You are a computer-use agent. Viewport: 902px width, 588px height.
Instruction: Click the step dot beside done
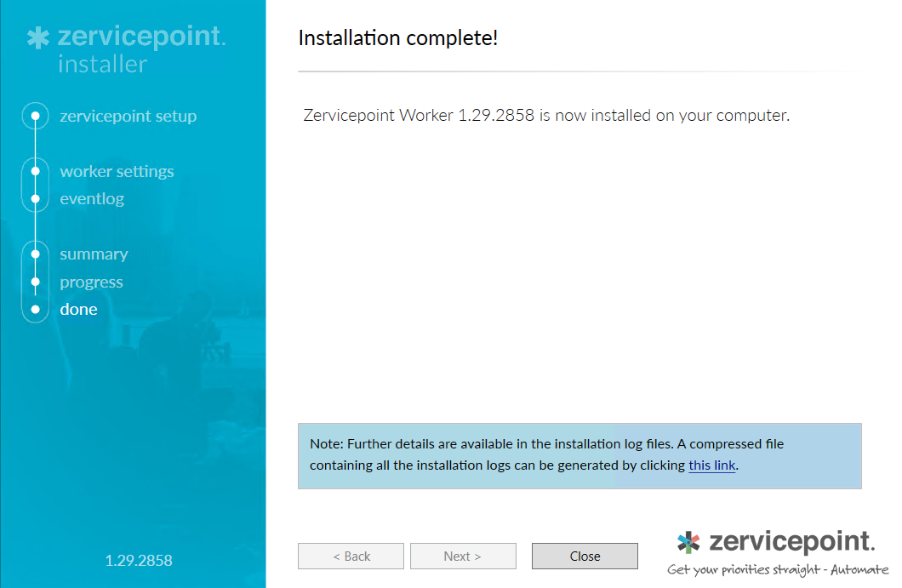[35, 310]
